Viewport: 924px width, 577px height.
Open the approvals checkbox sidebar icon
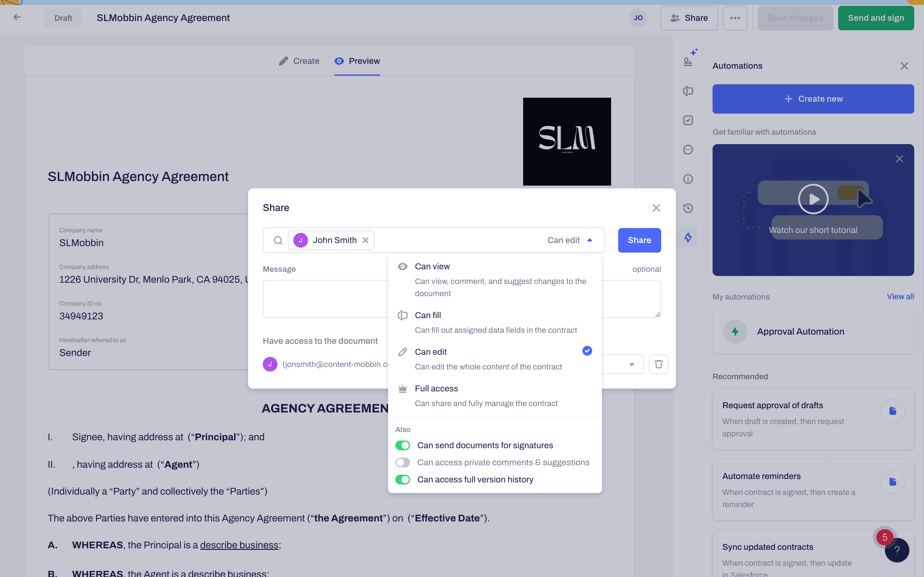pos(688,120)
